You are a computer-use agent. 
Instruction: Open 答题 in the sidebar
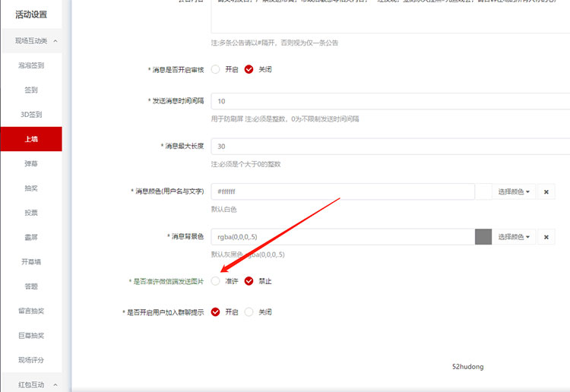point(31,286)
